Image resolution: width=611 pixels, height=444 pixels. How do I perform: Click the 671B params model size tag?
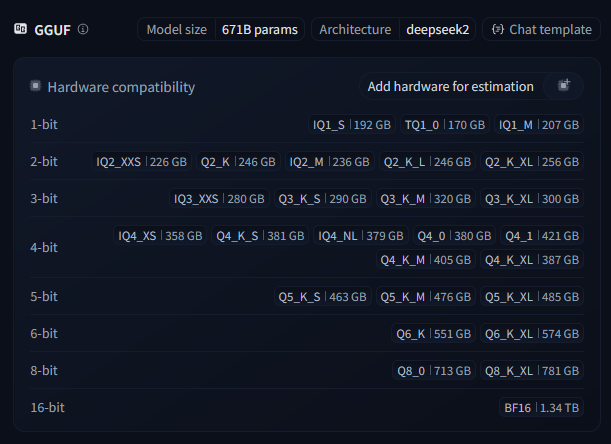coord(260,29)
